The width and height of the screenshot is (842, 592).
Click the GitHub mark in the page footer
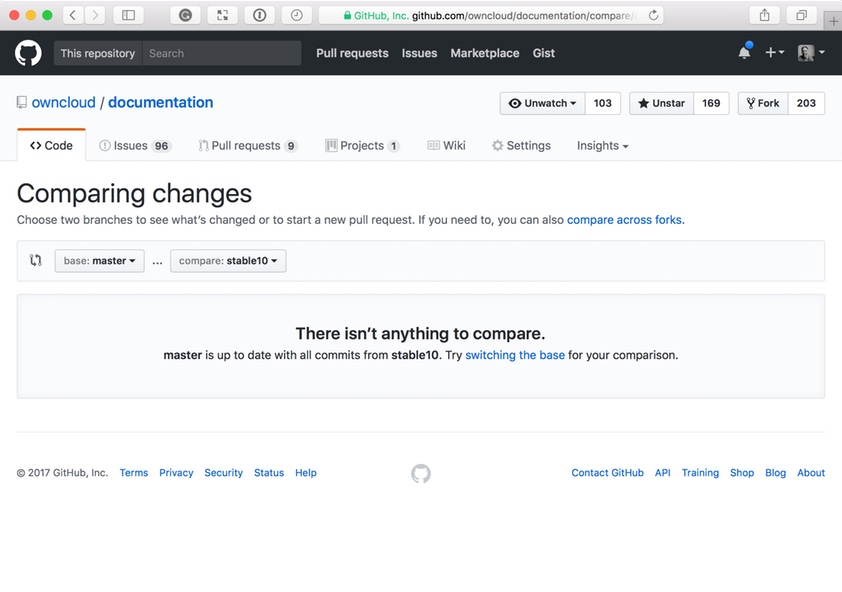pos(420,473)
